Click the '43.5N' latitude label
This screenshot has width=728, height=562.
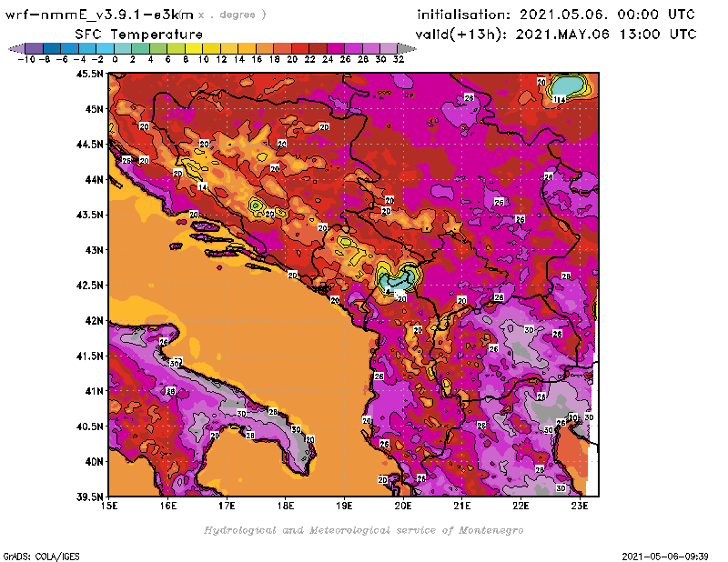pos(89,215)
